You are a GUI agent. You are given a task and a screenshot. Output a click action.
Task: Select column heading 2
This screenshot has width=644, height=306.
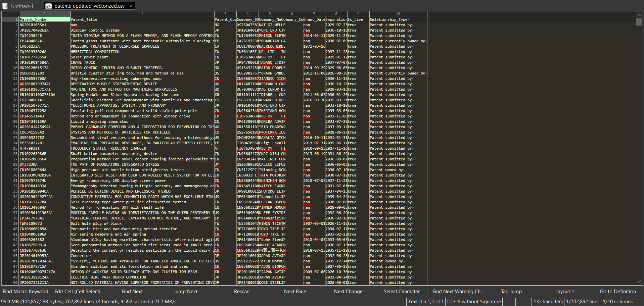(x=142, y=14)
